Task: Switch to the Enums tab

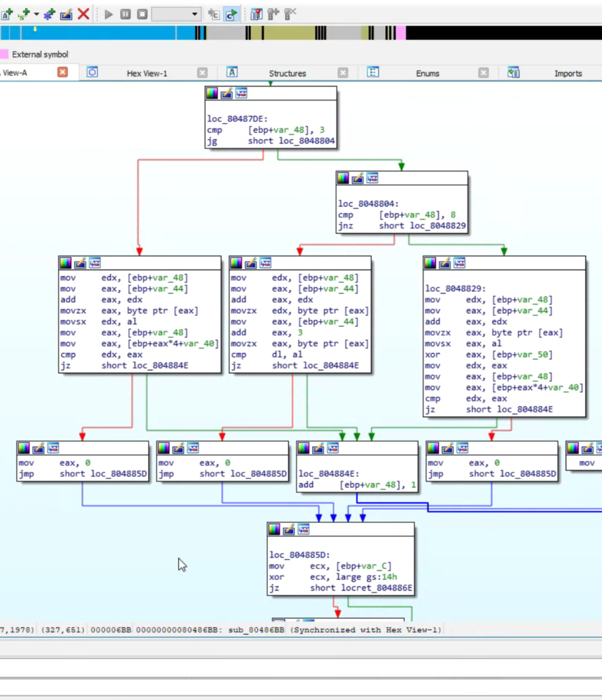Action: point(427,73)
